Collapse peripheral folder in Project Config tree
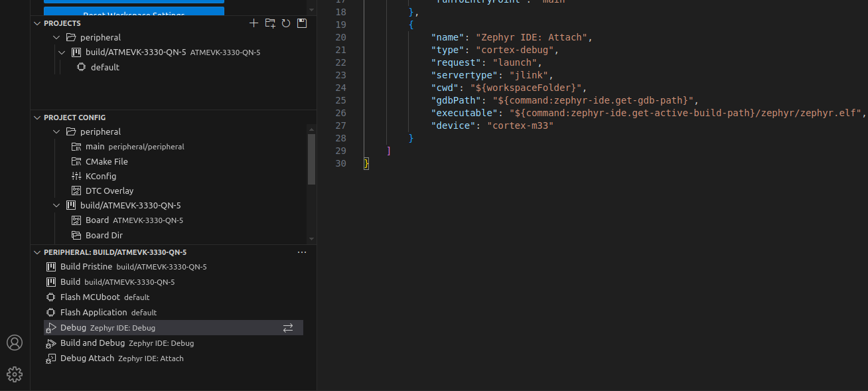Screen dimensions: 868x391 (x=56, y=131)
